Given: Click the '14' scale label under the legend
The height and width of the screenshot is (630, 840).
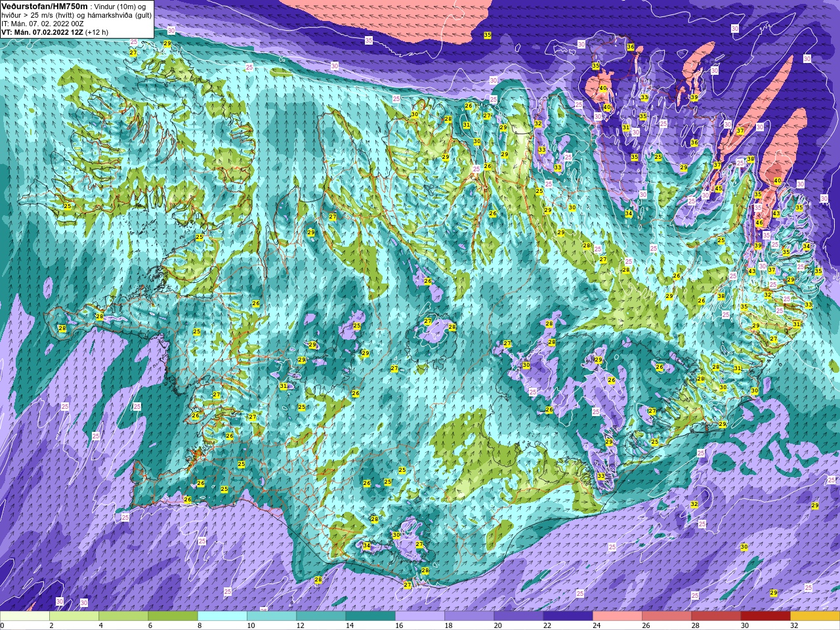Looking at the screenshot, I should [350, 625].
